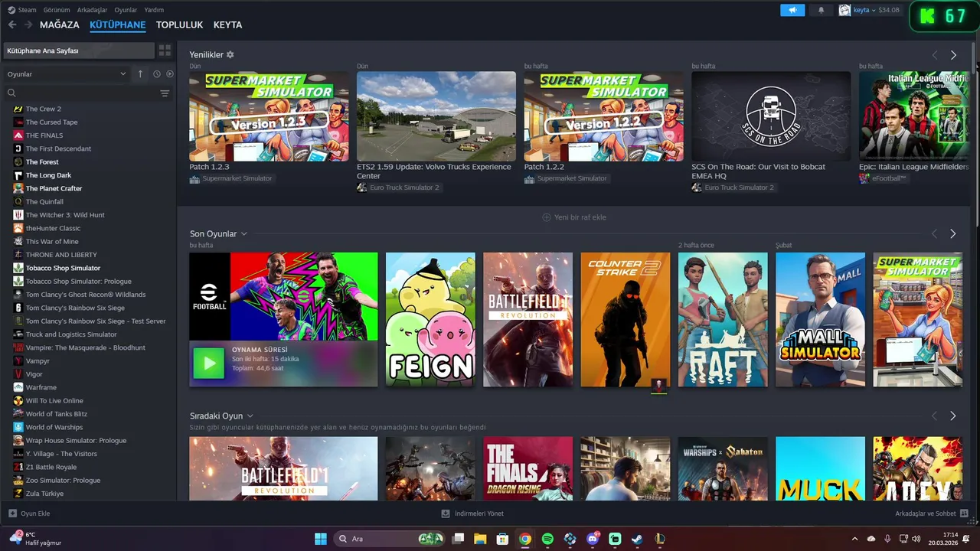
Task: Open Chrome from the taskbar
Action: click(x=524, y=539)
